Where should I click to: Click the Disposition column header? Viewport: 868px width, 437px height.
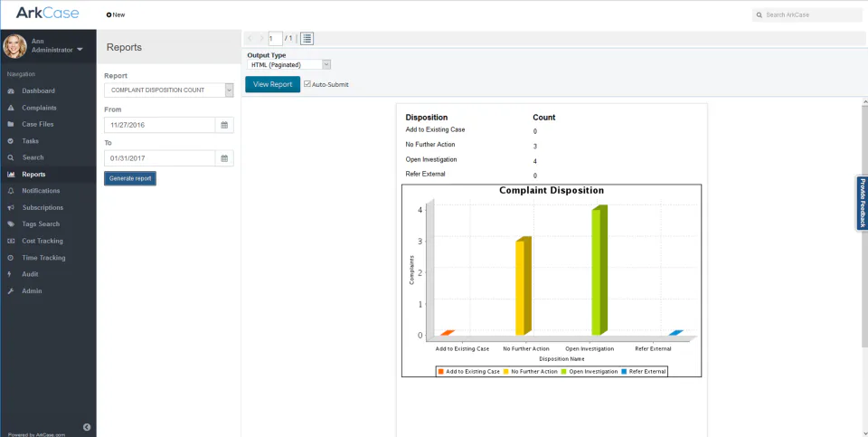click(426, 118)
